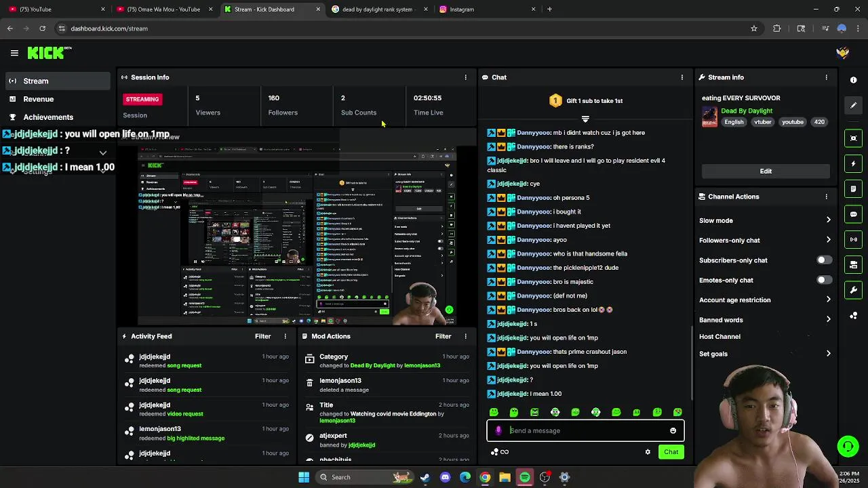The width and height of the screenshot is (868, 488).
Task: Click song request link in first activity row
Action: [x=184, y=365]
